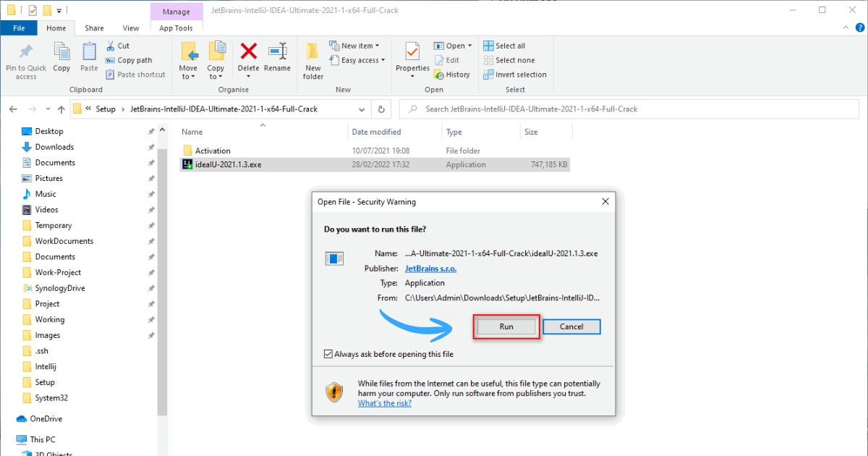
Task: Click the Move to icon
Action: (189, 51)
